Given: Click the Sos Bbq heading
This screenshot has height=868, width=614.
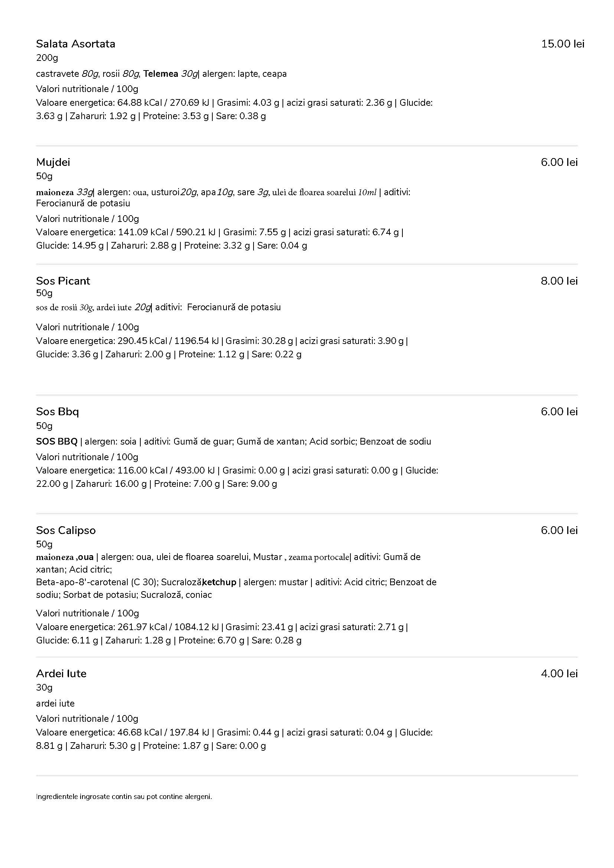Looking at the screenshot, I should pos(58,411).
